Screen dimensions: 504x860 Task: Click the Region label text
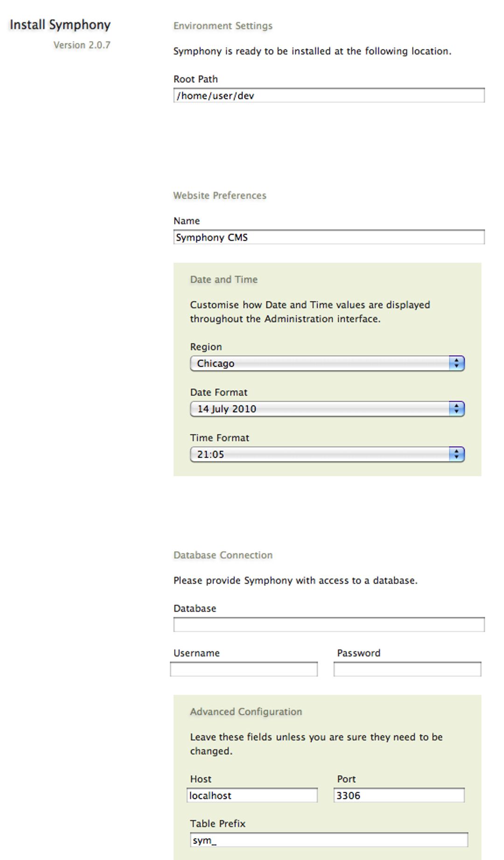coord(206,347)
